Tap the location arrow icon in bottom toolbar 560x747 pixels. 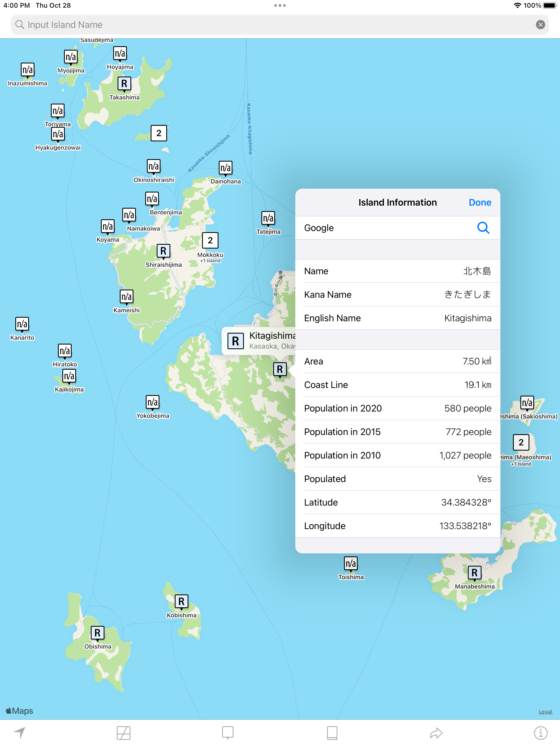click(x=20, y=733)
